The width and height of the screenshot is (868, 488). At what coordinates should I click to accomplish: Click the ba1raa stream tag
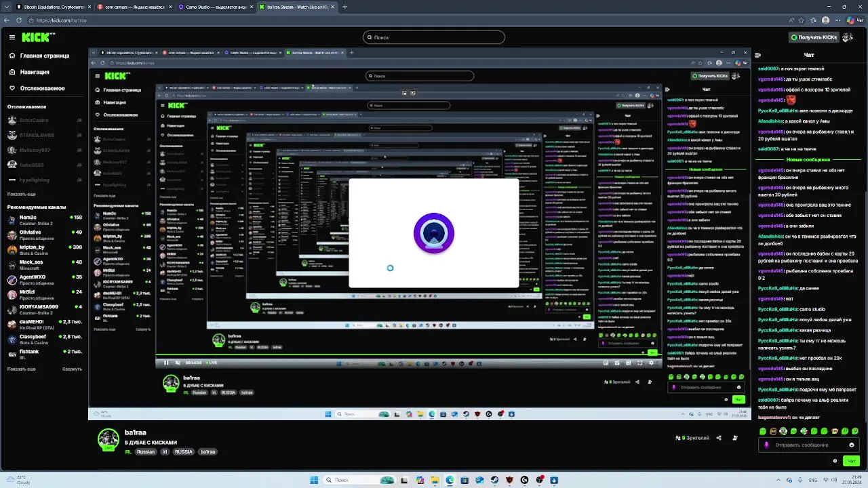(x=208, y=451)
